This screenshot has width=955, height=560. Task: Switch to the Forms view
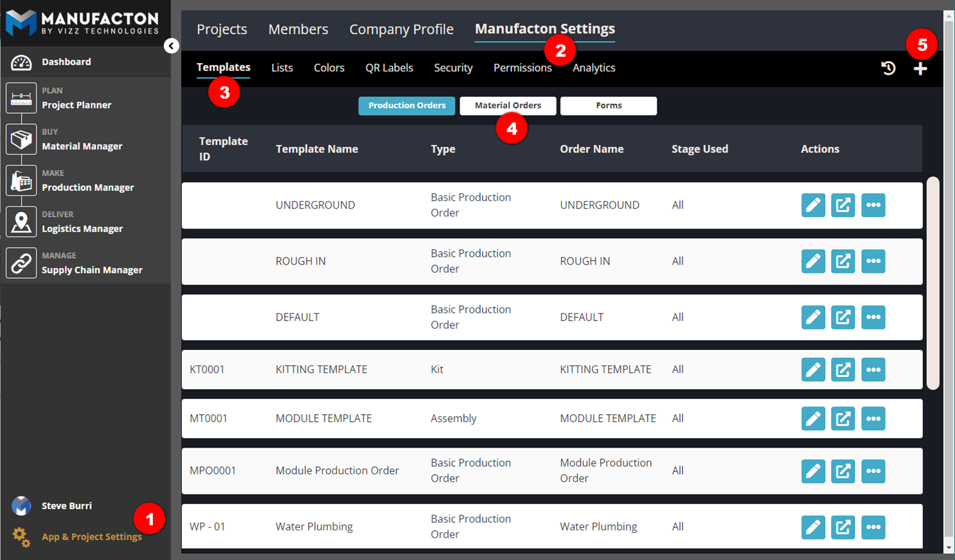pyautogui.click(x=608, y=106)
